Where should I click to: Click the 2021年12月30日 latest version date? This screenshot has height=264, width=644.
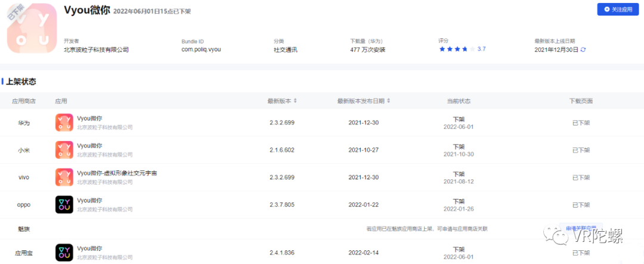coord(556,50)
